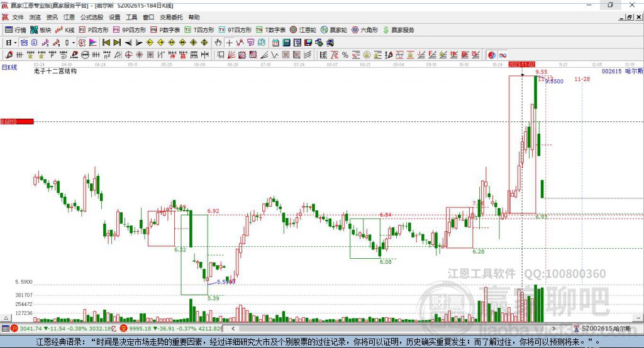
Task: Jump to first bar with green skip-back arrow
Action: coord(106,43)
